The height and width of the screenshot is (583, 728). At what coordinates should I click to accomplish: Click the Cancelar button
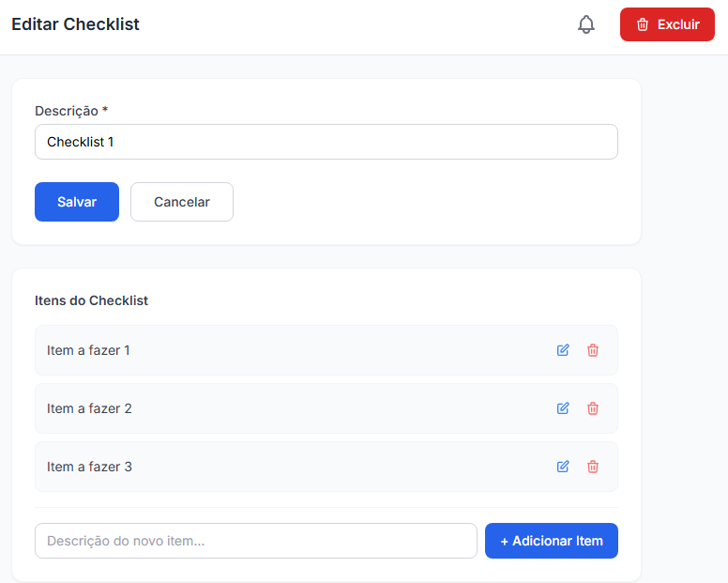[182, 202]
